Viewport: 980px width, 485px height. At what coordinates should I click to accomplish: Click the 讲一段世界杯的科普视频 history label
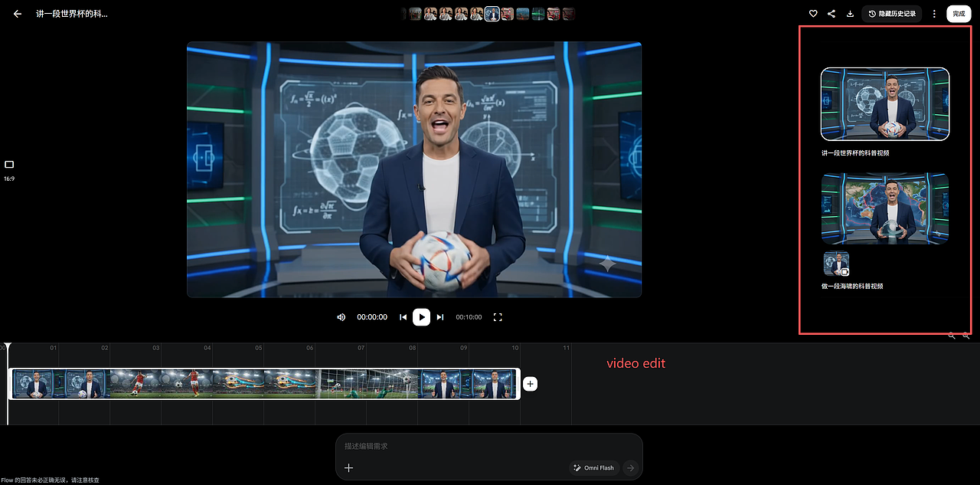pyautogui.click(x=855, y=153)
